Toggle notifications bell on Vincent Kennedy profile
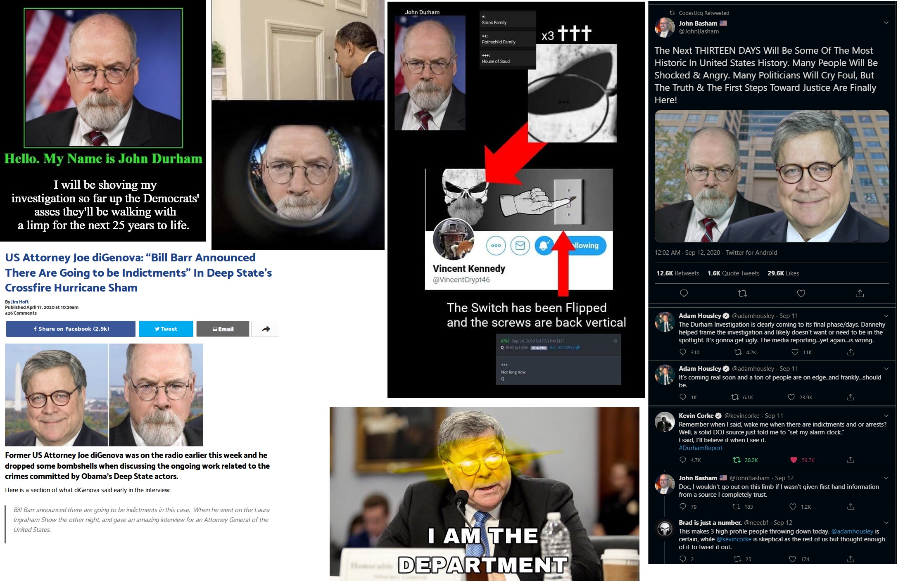The height and width of the screenshot is (588, 903). 544,246
